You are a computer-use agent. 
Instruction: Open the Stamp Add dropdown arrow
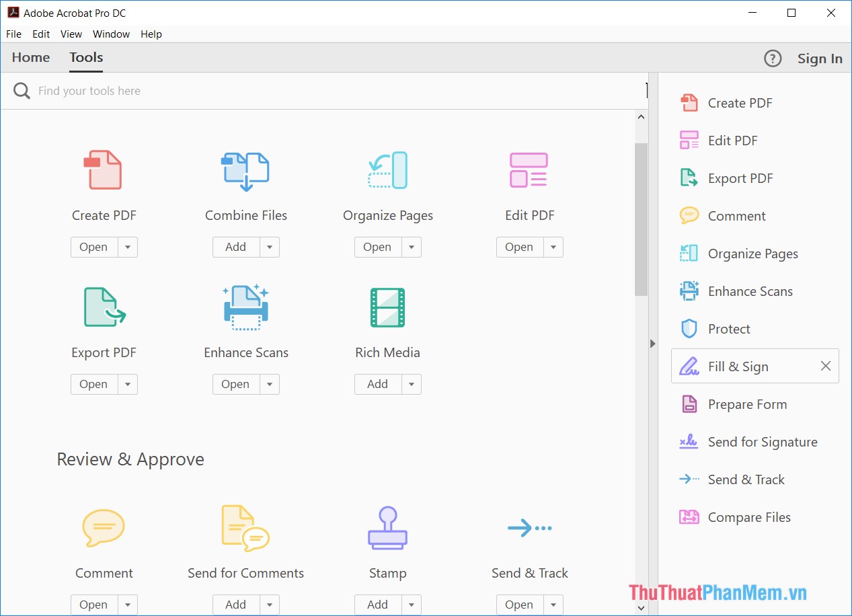[412, 605]
